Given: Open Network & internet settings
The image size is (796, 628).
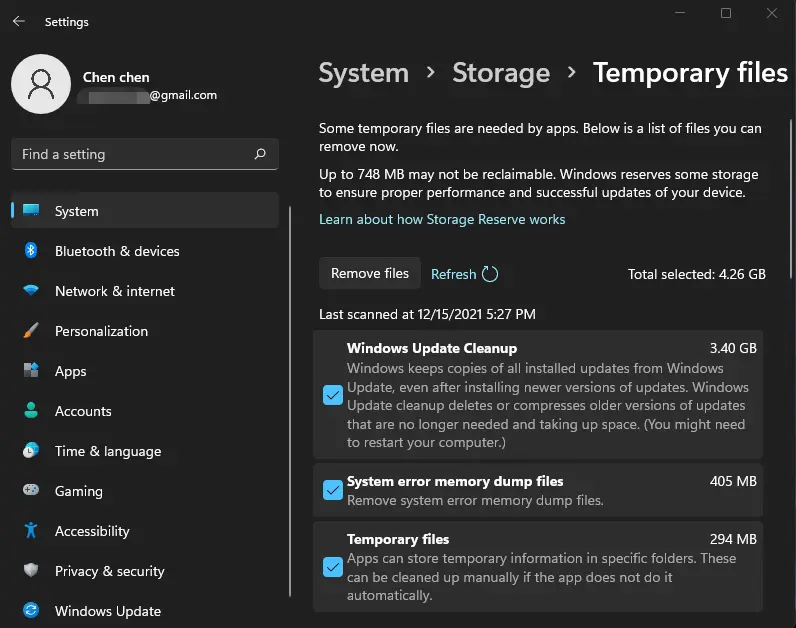Looking at the screenshot, I should pyautogui.click(x=145, y=291).
